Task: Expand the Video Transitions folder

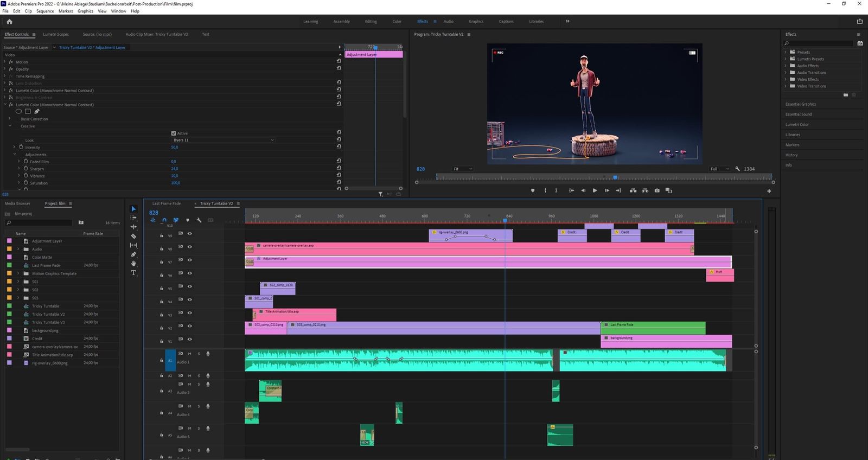Action: coord(786,86)
